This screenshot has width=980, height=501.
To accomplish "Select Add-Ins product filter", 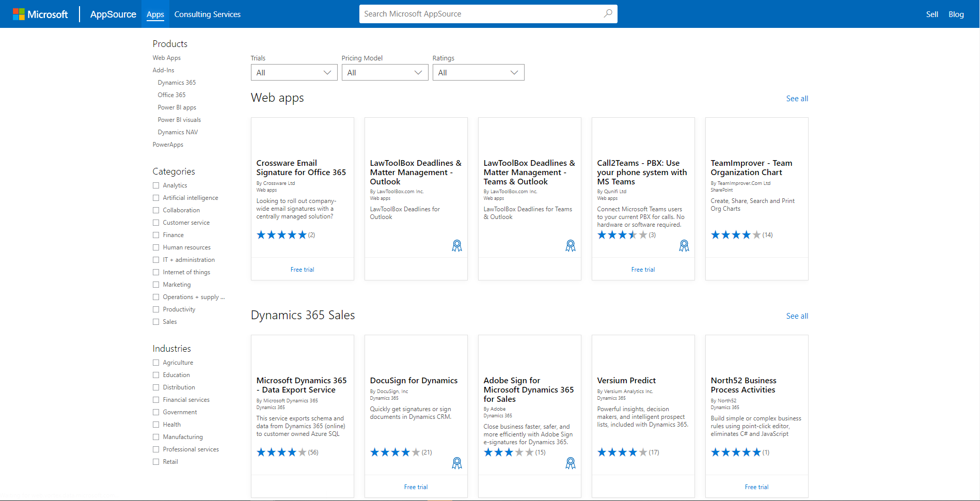I will [x=164, y=70].
